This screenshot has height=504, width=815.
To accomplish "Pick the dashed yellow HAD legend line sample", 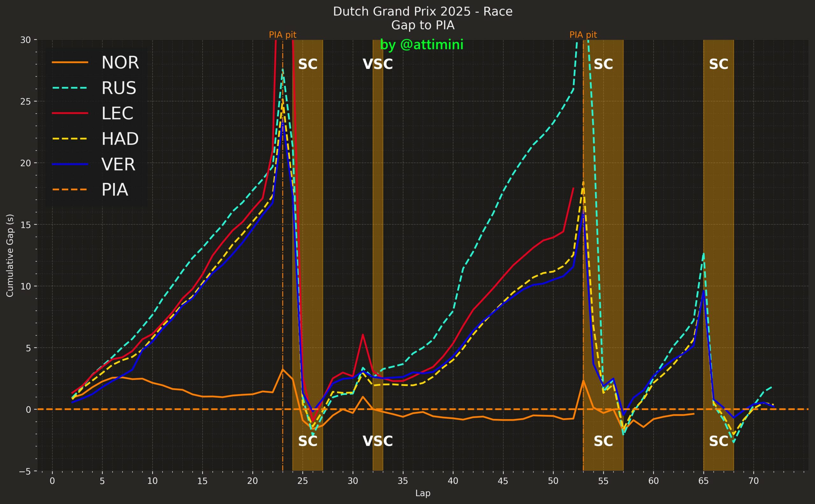I will 70,139.
